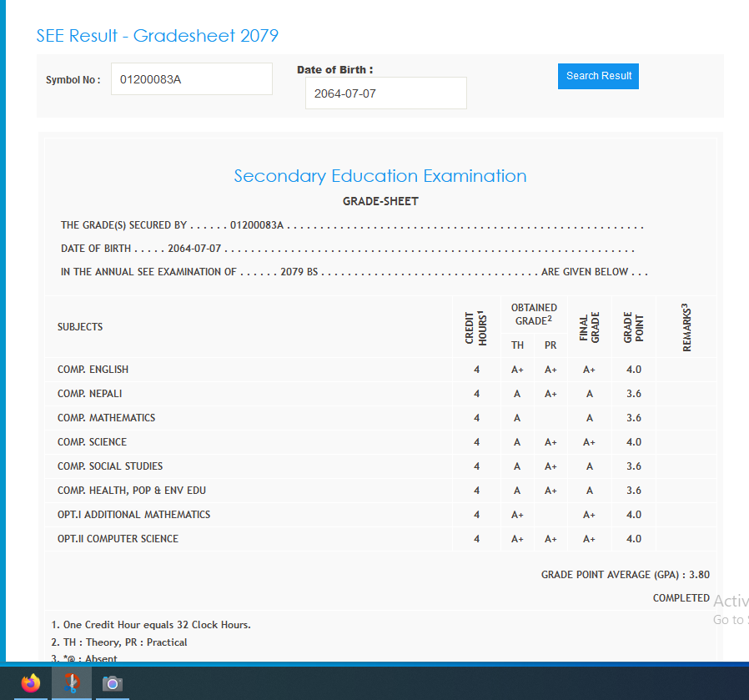The height and width of the screenshot is (700, 749).
Task: Select the COMP. ENGLISH subject row
Action: (93, 370)
